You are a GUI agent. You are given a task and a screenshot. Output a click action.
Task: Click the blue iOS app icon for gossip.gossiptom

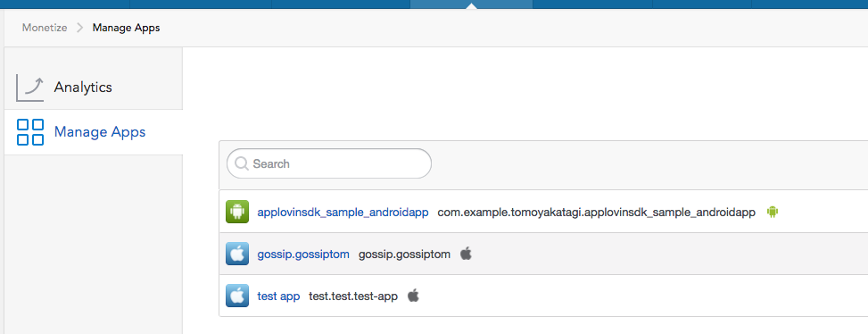click(237, 255)
